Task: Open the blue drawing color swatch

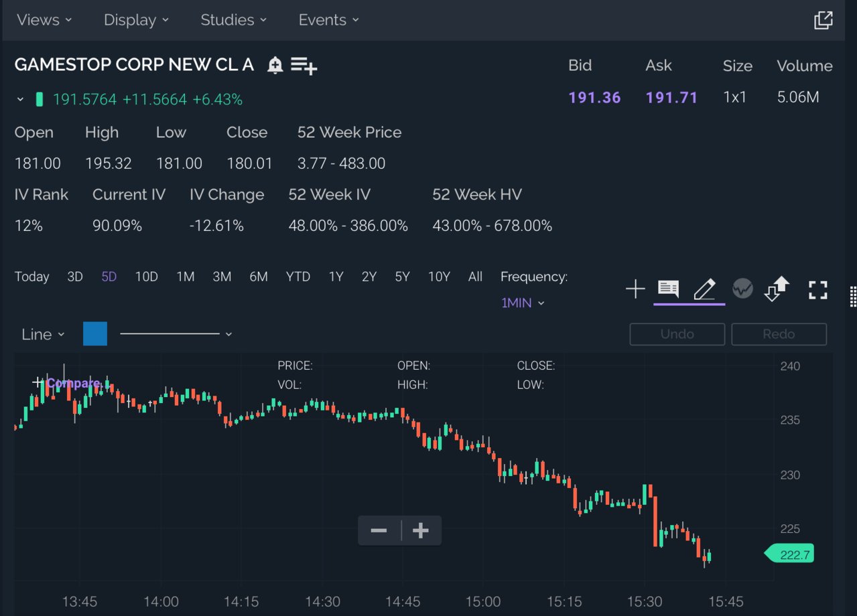Action: 95,333
